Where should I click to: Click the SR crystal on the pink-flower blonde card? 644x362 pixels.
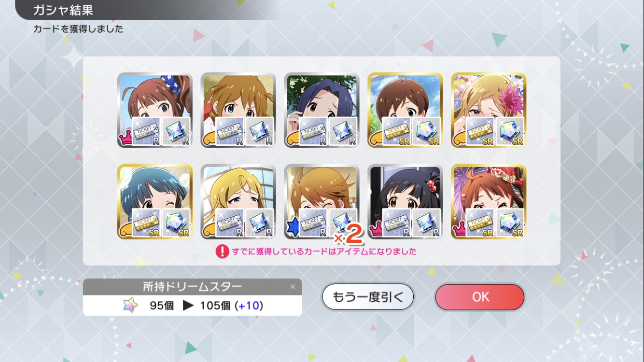pyautogui.click(x=510, y=131)
